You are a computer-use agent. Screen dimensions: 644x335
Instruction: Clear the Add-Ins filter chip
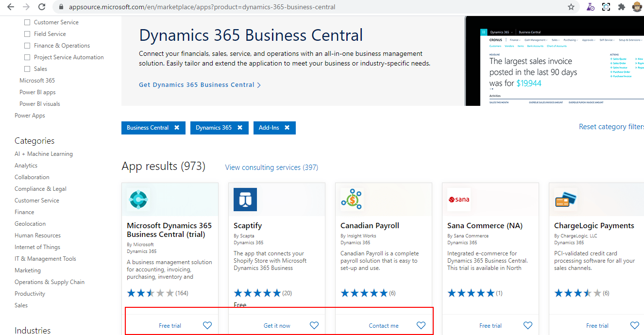[288, 128]
